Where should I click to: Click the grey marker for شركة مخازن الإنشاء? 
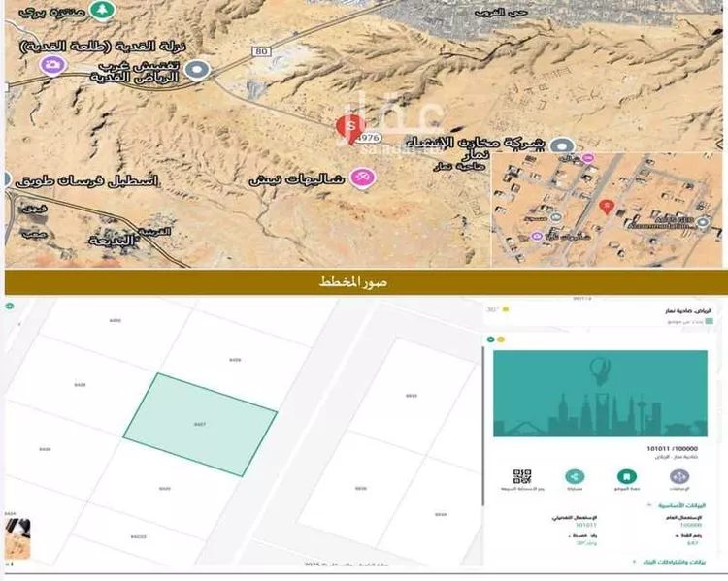562,146
